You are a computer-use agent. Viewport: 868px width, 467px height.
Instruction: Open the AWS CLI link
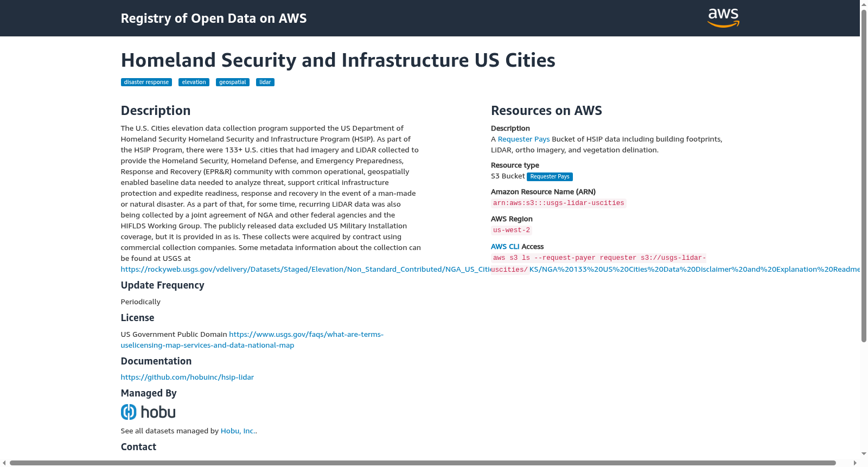(505, 247)
